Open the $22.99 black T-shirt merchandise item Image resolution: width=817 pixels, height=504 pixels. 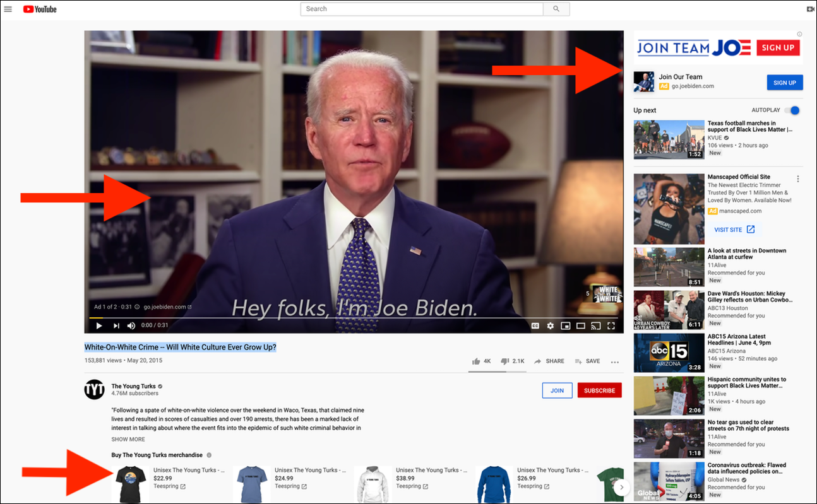pyautogui.click(x=130, y=484)
